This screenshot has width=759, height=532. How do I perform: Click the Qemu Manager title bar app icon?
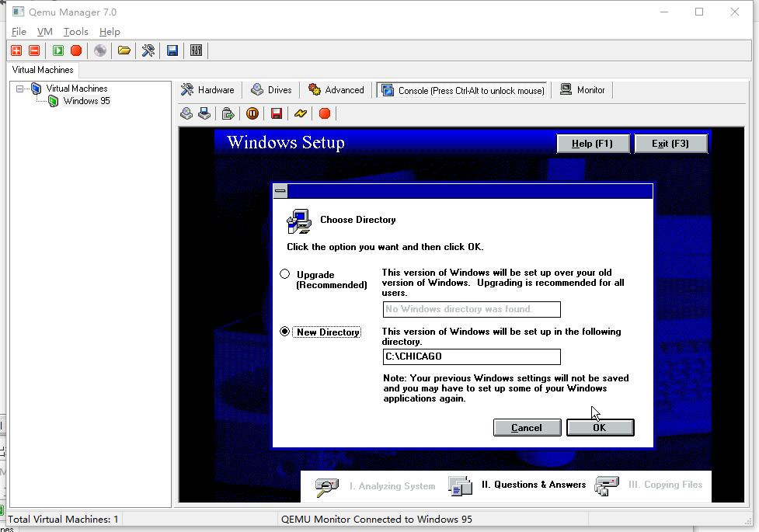pos(19,12)
